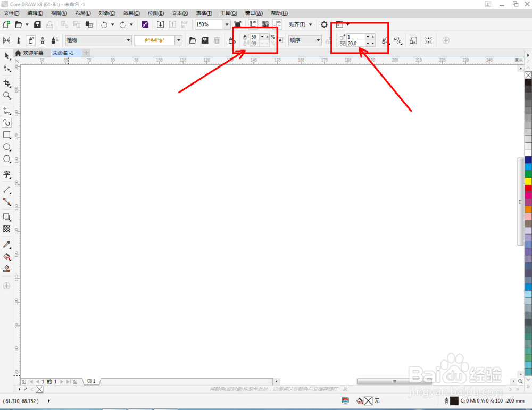Browse spraylist folder in property bar
Viewport: 532px width, 410px height.
click(x=193, y=40)
